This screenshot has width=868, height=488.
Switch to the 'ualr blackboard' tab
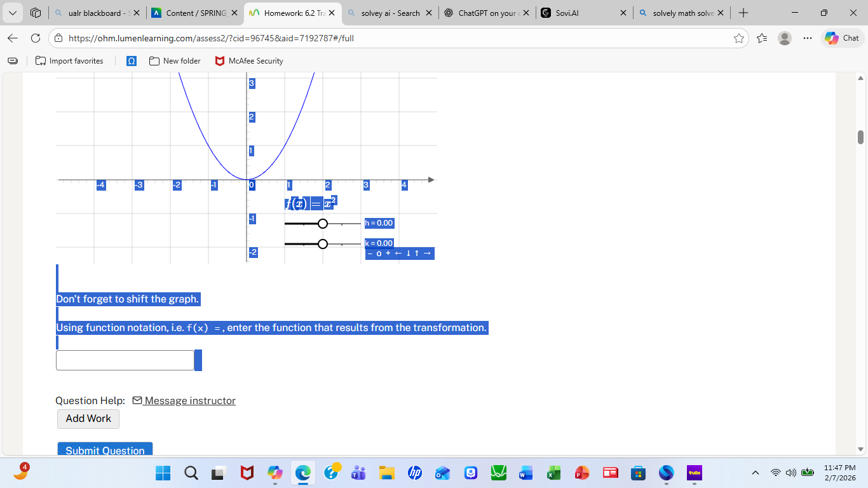coord(97,13)
